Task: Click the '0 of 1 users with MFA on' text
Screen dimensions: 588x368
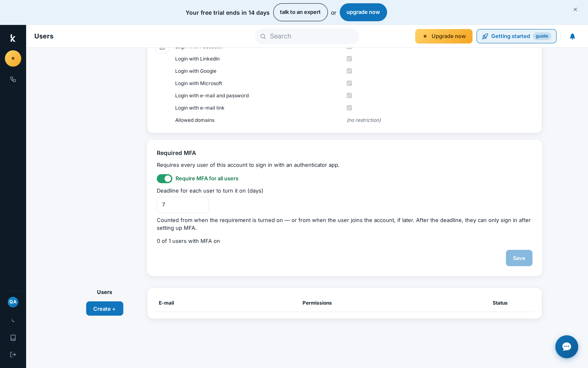Action: (188, 241)
